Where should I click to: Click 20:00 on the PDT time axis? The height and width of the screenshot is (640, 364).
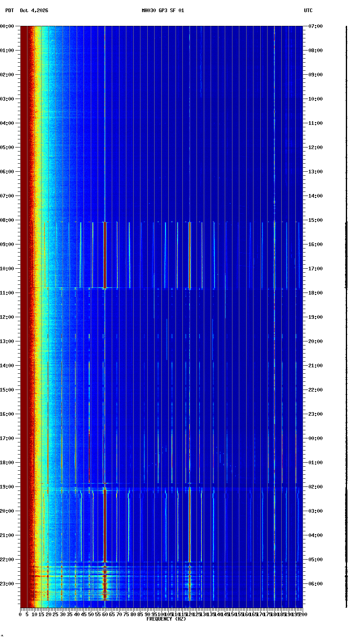click(x=7, y=511)
